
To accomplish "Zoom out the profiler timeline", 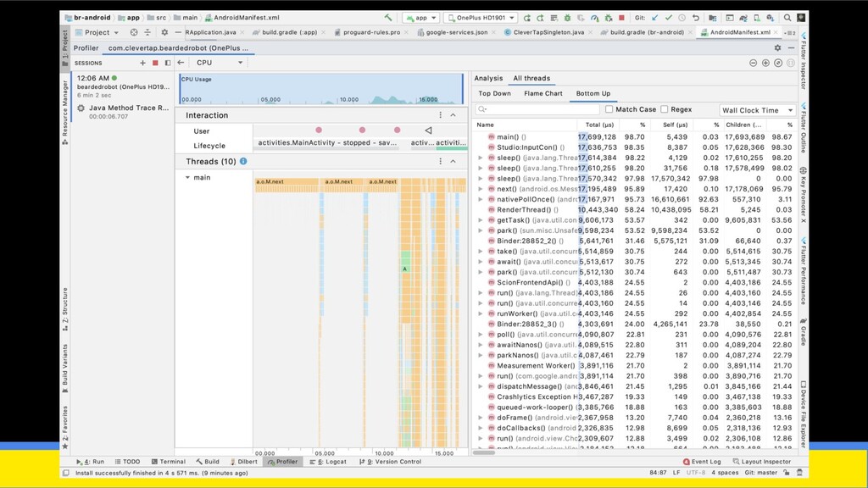I will click(x=753, y=63).
